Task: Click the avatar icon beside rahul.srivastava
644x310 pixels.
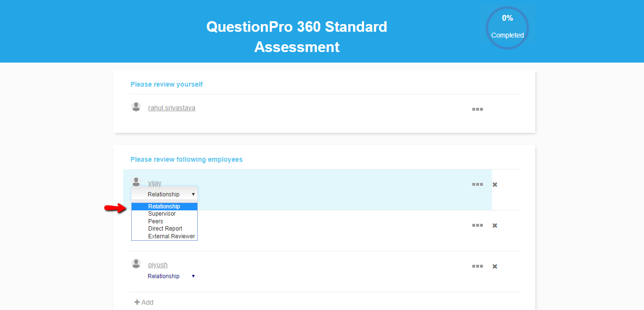Action: 136,107
